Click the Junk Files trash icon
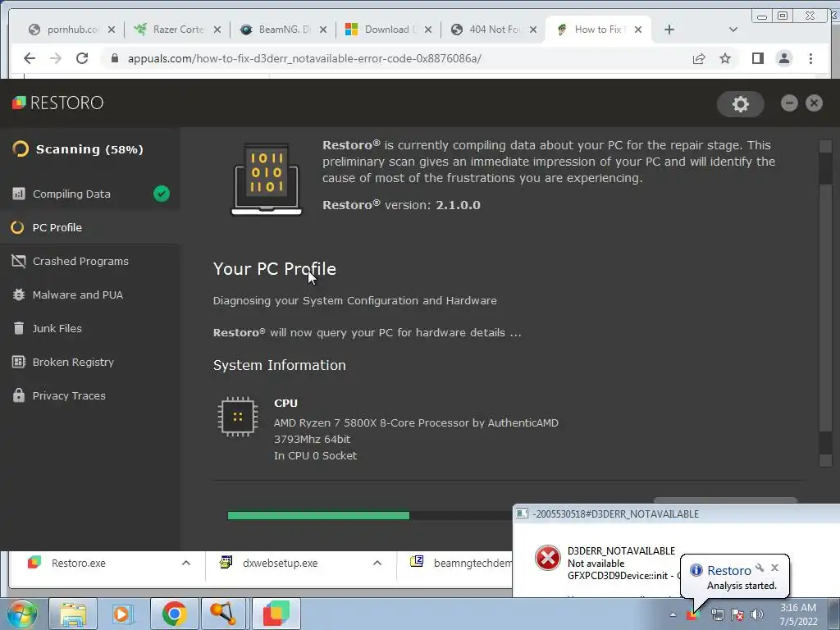This screenshot has width=840, height=630. tap(19, 328)
